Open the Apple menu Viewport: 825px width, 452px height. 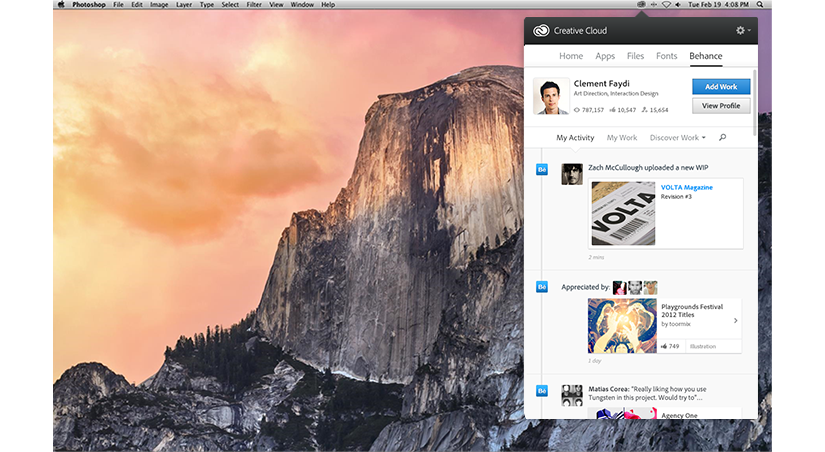(61, 4)
